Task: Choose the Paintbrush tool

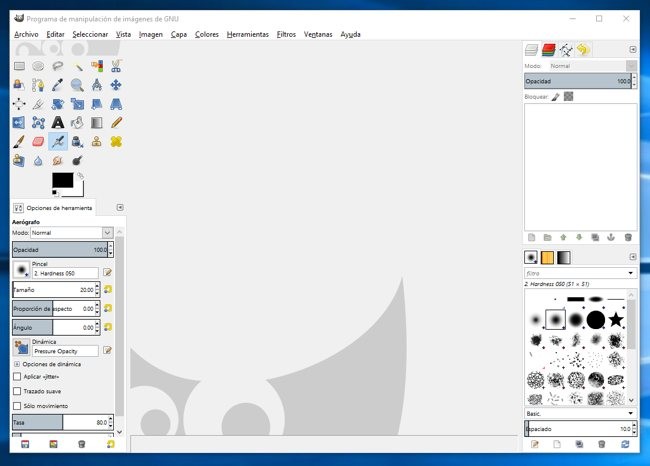Action: click(19, 142)
